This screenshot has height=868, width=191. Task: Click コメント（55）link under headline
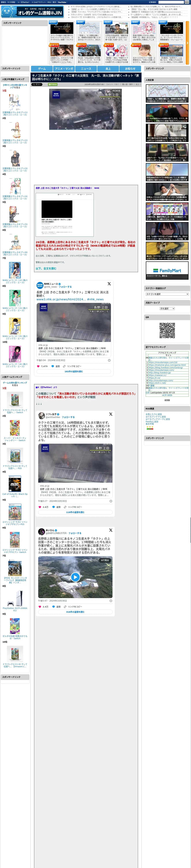pos(112,85)
